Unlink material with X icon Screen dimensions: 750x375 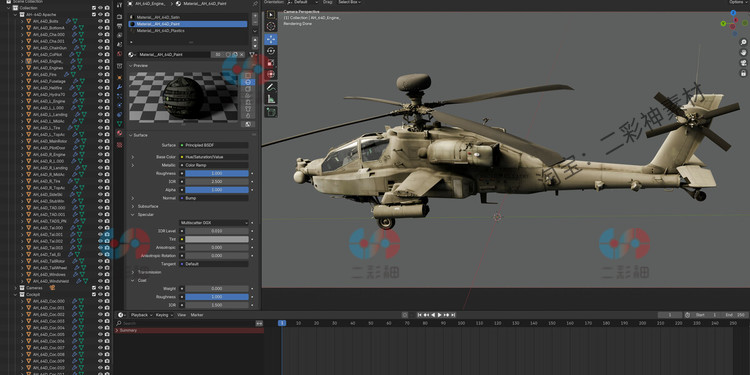tap(242, 55)
